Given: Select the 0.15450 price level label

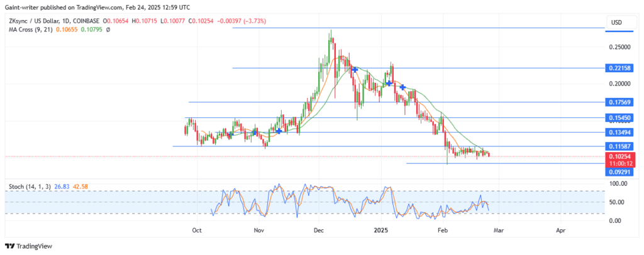Looking at the screenshot, I should click(x=619, y=117).
